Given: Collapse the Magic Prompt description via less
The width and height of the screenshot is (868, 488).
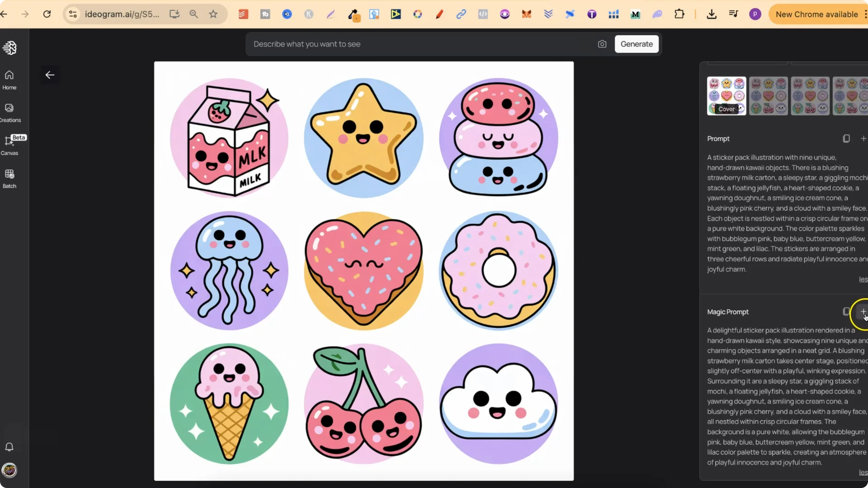Looking at the screenshot, I should pos(863,473).
